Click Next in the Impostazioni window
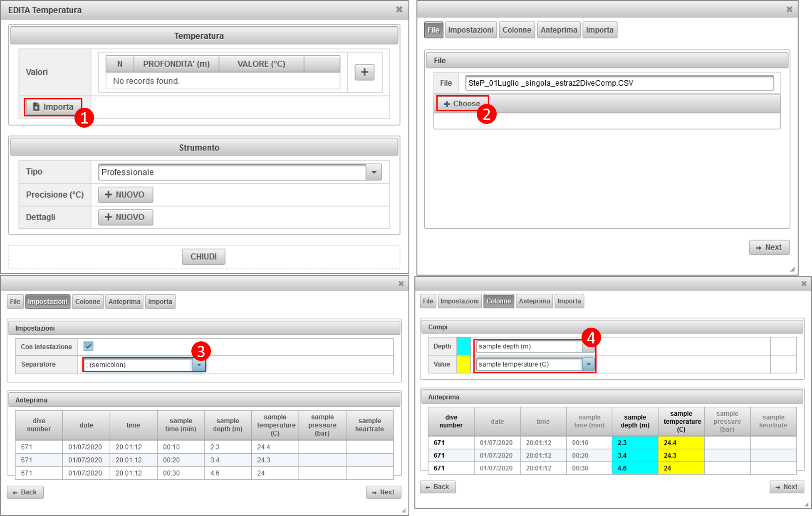Image resolution: width=812 pixels, height=516 pixels. pos(383,492)
